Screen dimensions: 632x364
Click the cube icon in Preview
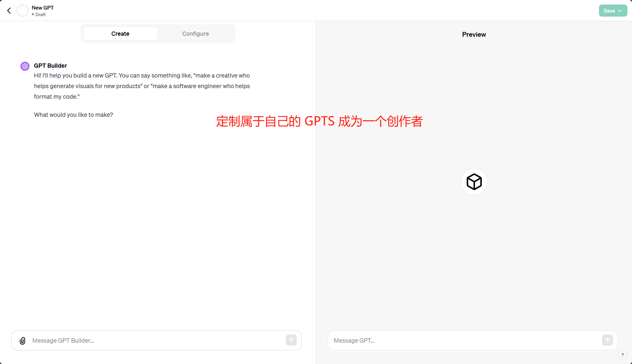tap(474, 182)
